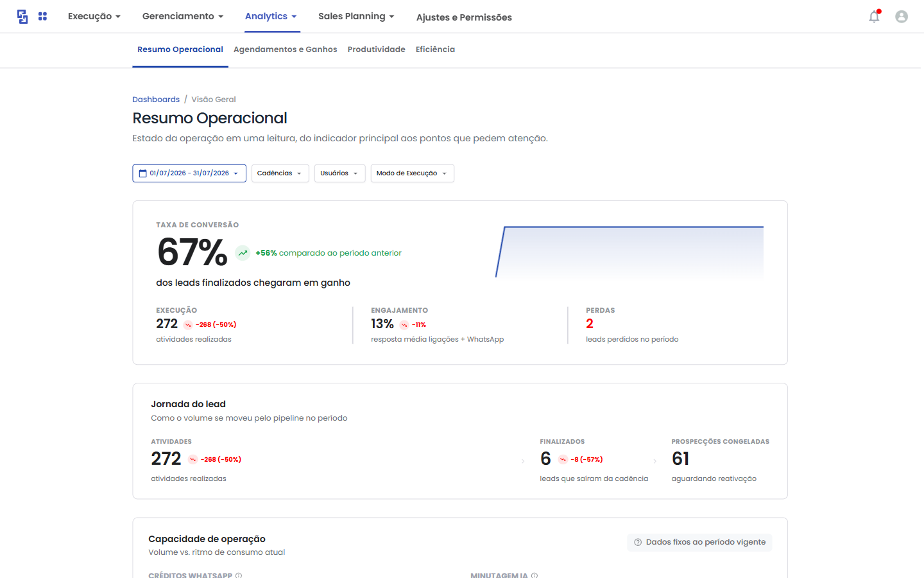This screenshot has width=924, height=578.
Task: Switch to the Eficiência tab
Action: (435, 49)
